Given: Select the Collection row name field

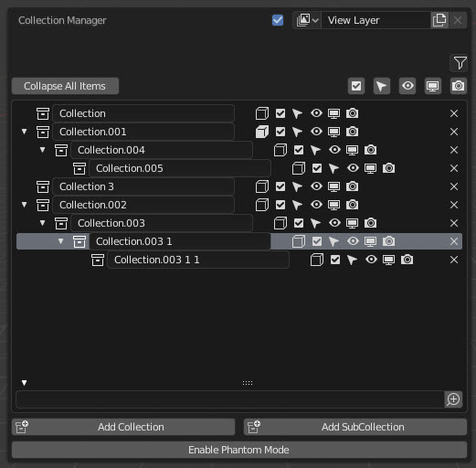Looking at the screenshot, I should (x=143, y=113).
